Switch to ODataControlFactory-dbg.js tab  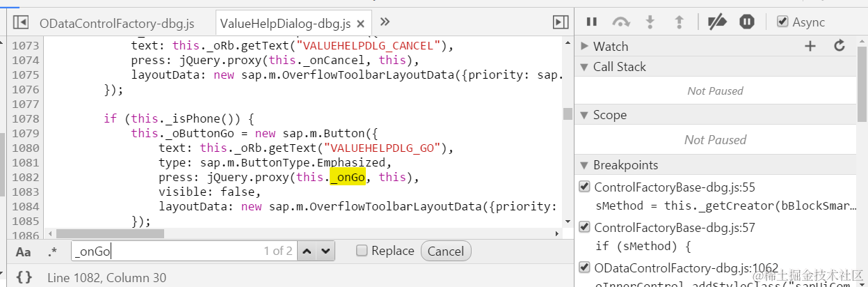(117, 24)
